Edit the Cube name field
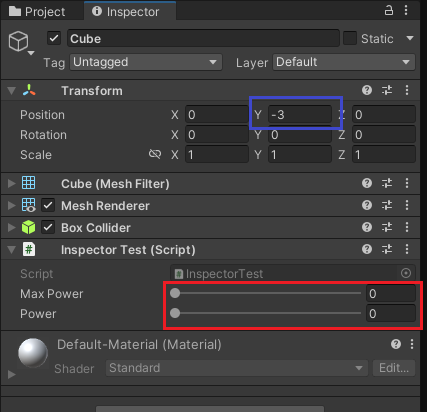Image resolution: width=427 pixels, height=412 pixels. click(x=203, y=38)
